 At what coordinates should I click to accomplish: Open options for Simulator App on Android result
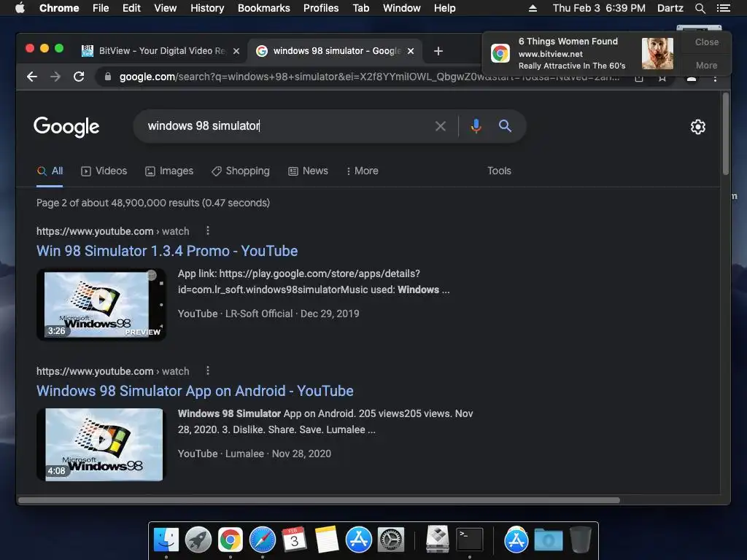pos(208,371)
